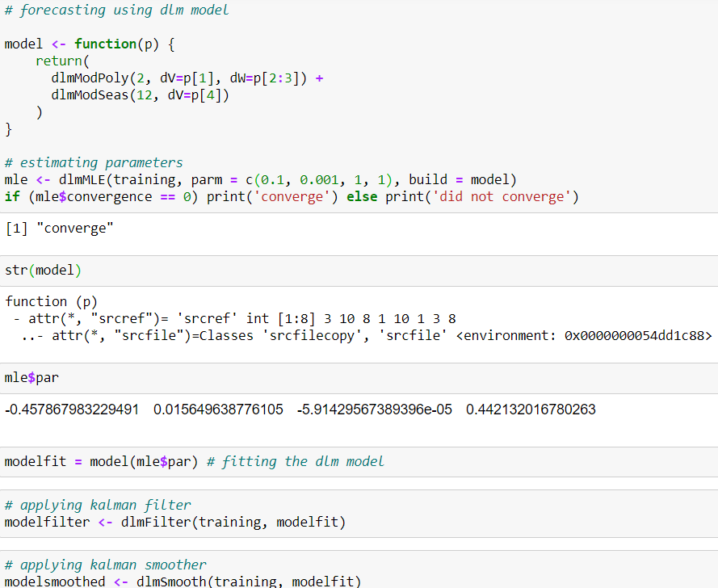Click the '# fitting the dlm model' inline comment
The width and height of the screenshot is (718, 588).
pyautogui.click(x=296, y=462)
